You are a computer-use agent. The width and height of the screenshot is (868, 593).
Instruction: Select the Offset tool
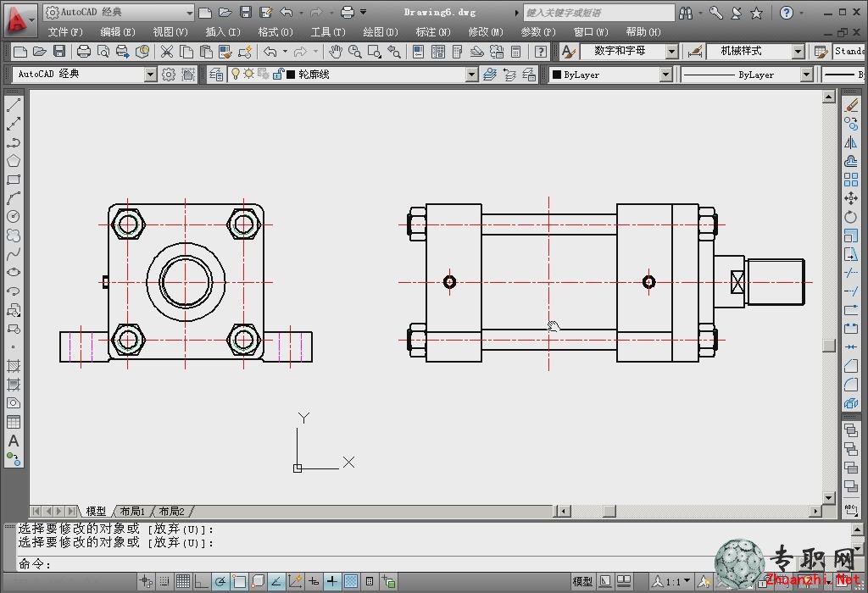851,161
